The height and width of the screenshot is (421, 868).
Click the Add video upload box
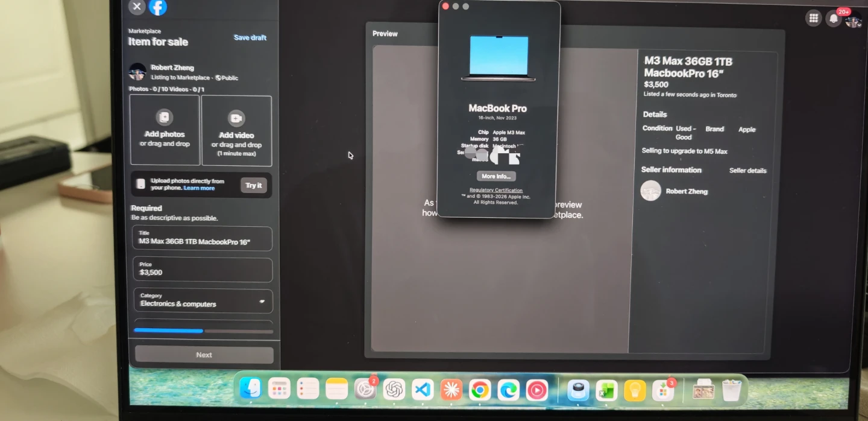[236, 130]
